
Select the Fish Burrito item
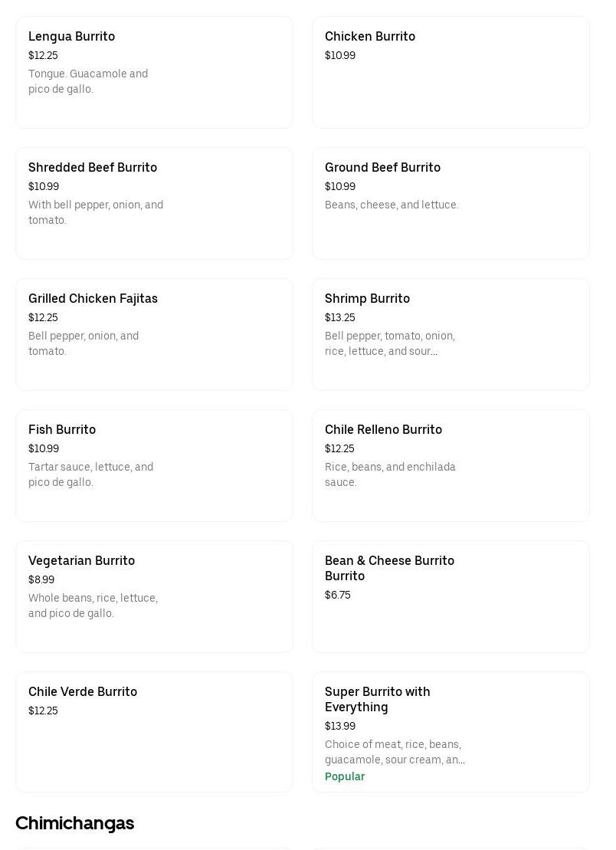tap(154, 465)
